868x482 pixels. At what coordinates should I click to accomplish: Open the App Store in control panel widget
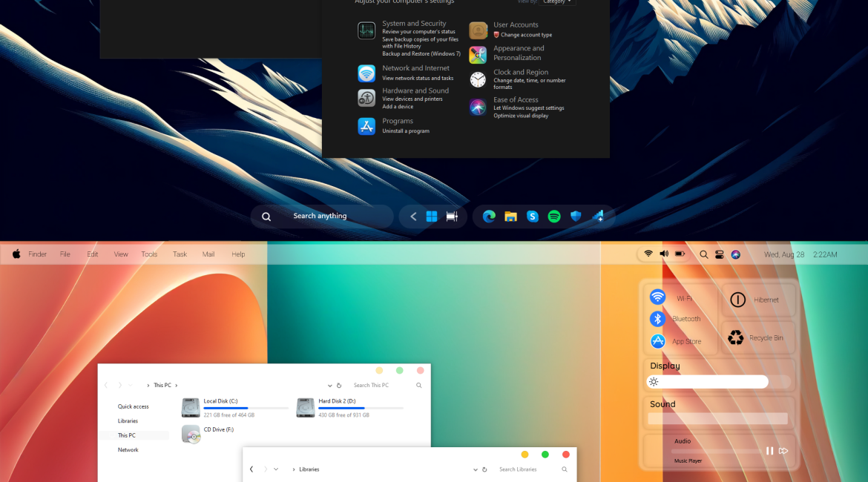coord(658,341)
